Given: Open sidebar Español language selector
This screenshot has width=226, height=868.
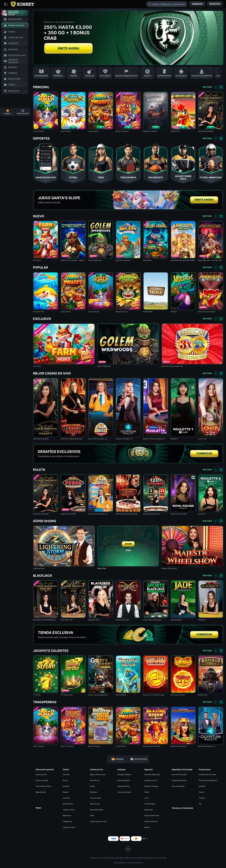Looking at the screenshot, I should pyautogui.click(x=7, y=112).
